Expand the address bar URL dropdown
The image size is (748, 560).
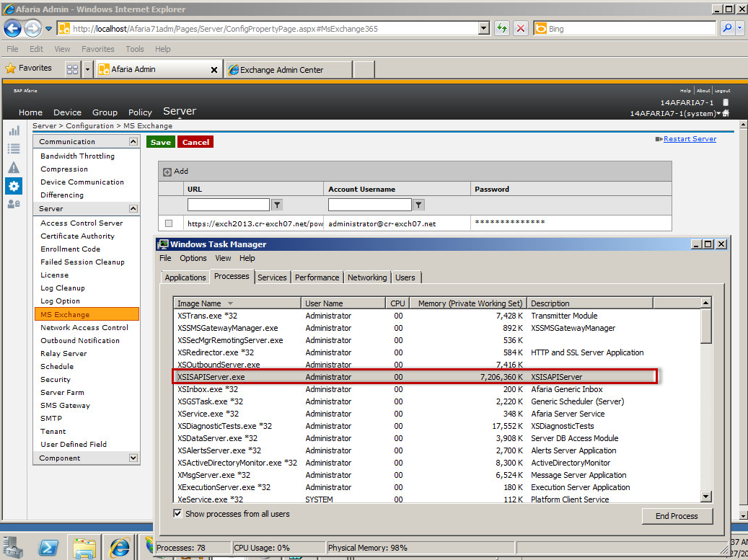(484, 29)
